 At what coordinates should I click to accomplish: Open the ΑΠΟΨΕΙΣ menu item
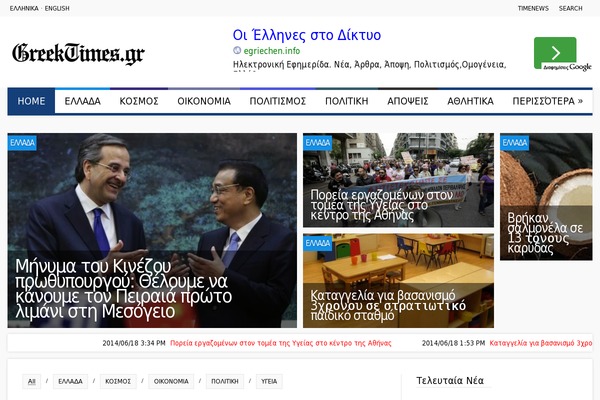(408, 101)
